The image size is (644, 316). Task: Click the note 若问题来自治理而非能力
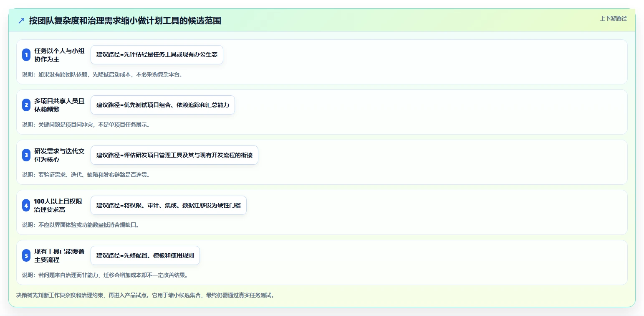[105, 275]
